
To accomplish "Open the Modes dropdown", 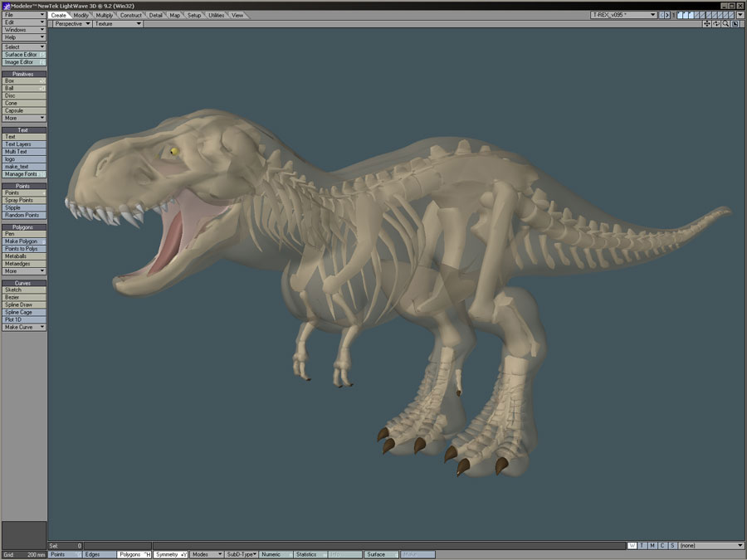I will coord(207,554).
